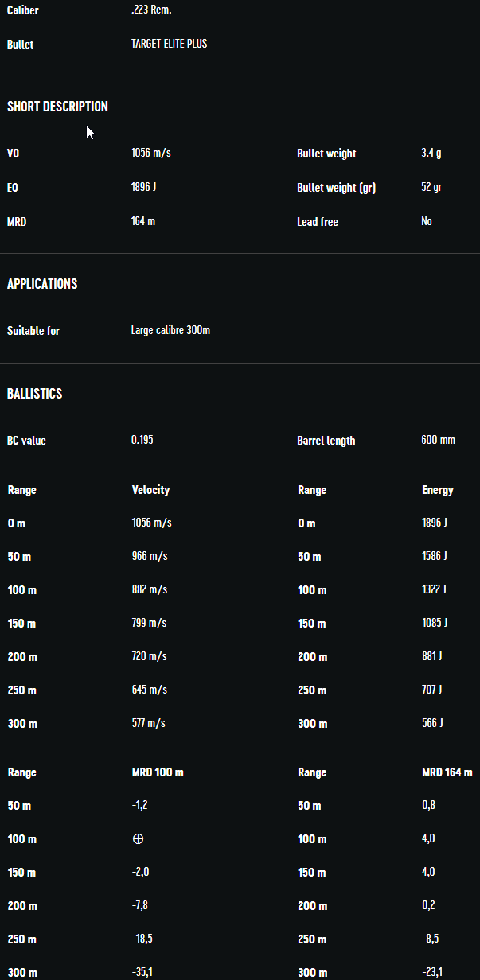Screen dimensions: 480x980
Task: Click the 566 J energy value
Action: [x=432, y=723]
